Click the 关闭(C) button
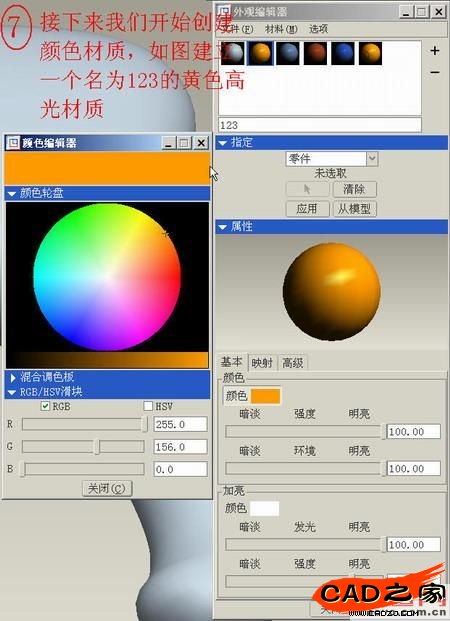 (107, 488)
